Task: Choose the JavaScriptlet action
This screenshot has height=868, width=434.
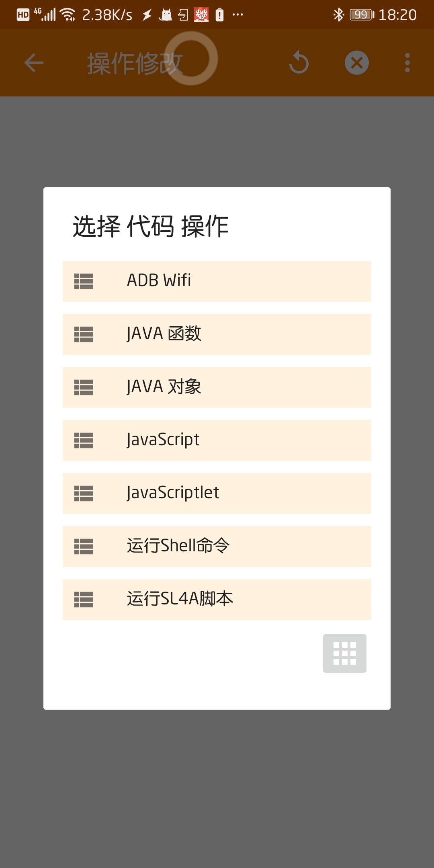Action: point(217,493)
